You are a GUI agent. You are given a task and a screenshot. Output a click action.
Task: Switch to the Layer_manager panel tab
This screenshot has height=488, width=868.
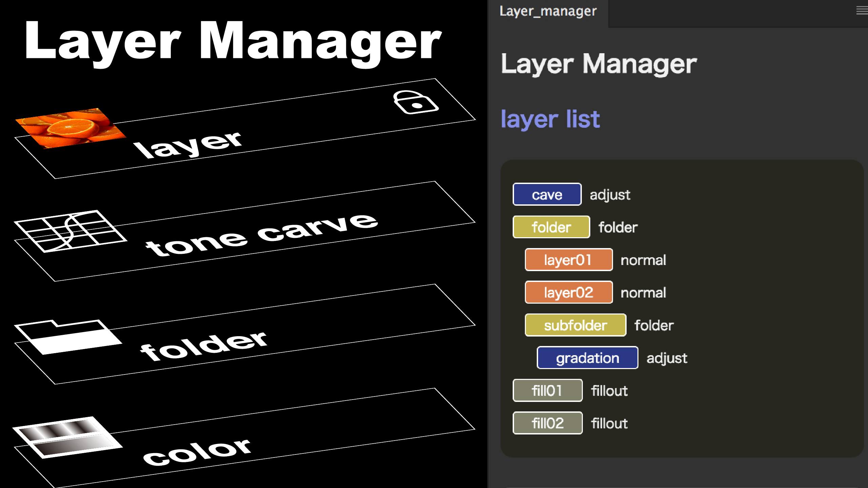[x=548, y=12]
